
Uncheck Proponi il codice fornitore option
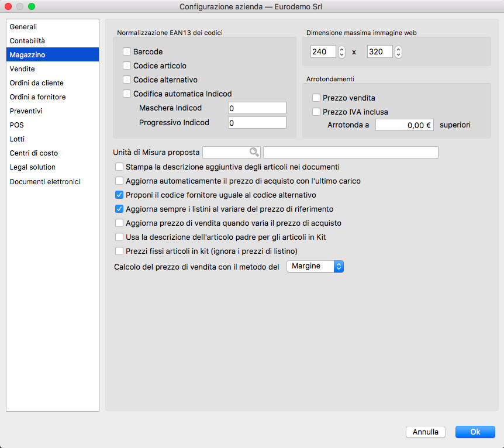tap(119, 195)
